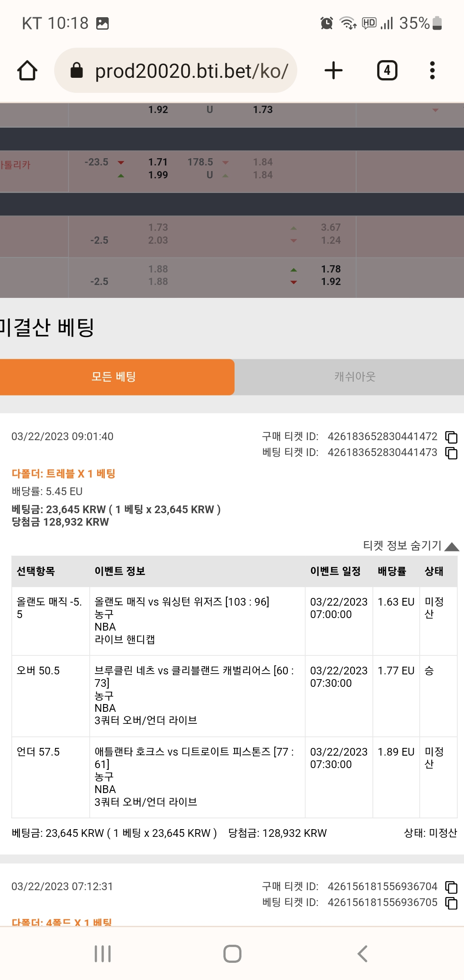Select top row odds 1.73 under U
464x980 pixels.
point(263,110)
